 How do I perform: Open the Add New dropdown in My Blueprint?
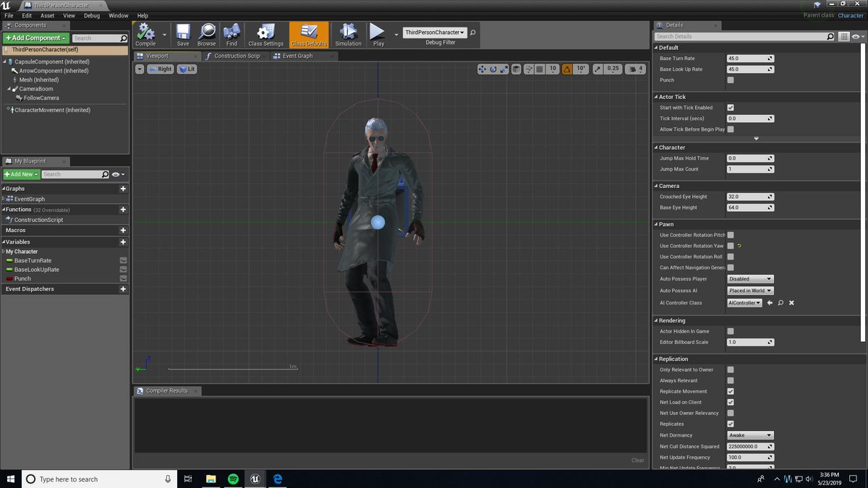pyautogui.click(x=21, y=174)
